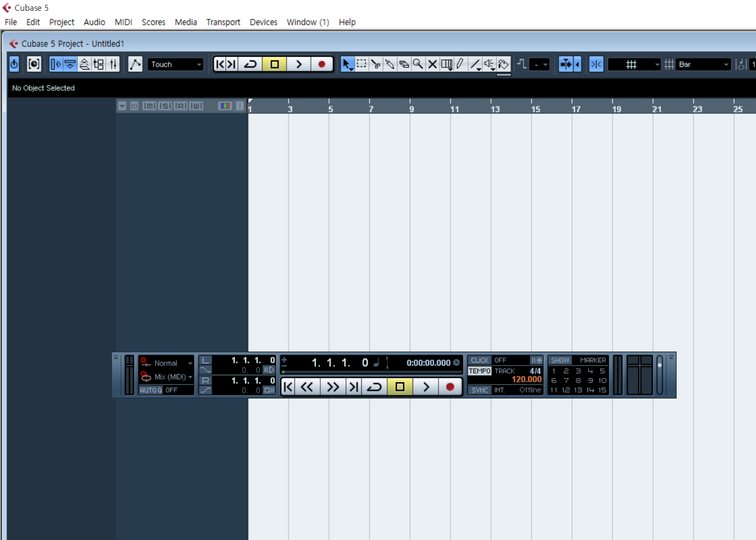Image resolution: width=756 pixels, height=540 pixels.
Task: Click Go to Project Start on transport panel
Action: [288, 387]
